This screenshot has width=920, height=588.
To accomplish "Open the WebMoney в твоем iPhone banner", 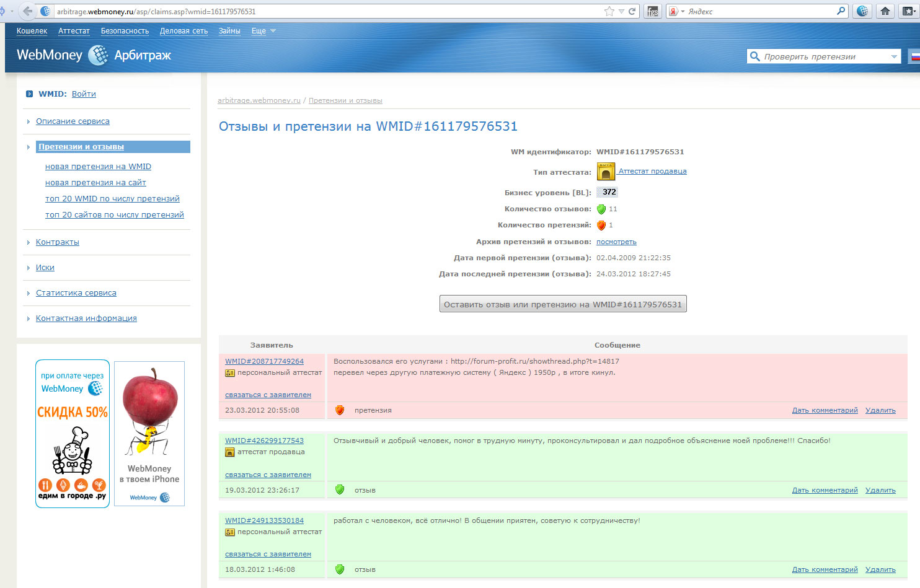I will click(x=149, y=434).
